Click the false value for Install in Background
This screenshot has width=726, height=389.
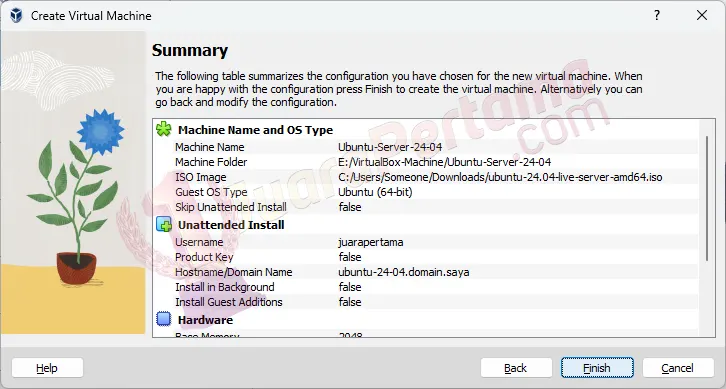[350, 287]
